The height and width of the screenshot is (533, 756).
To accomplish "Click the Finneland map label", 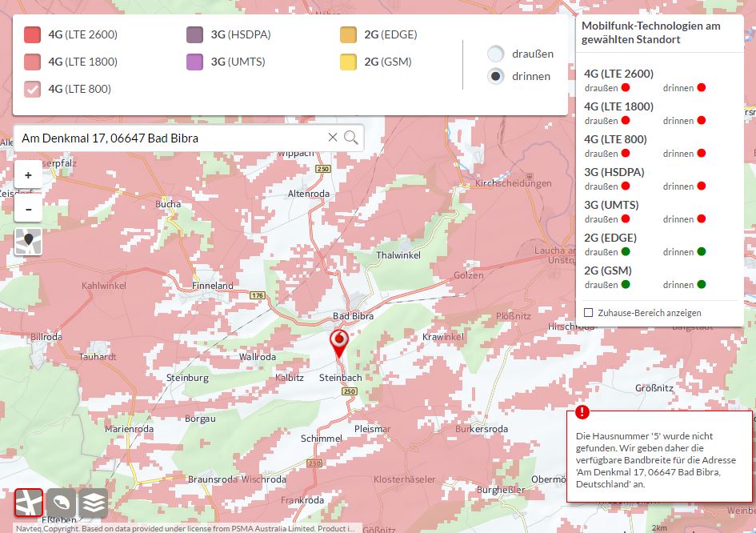I will (213, 286).
